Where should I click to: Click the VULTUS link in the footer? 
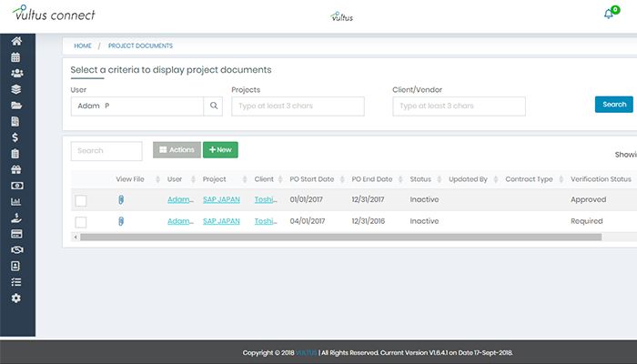[x=306, y=353]
